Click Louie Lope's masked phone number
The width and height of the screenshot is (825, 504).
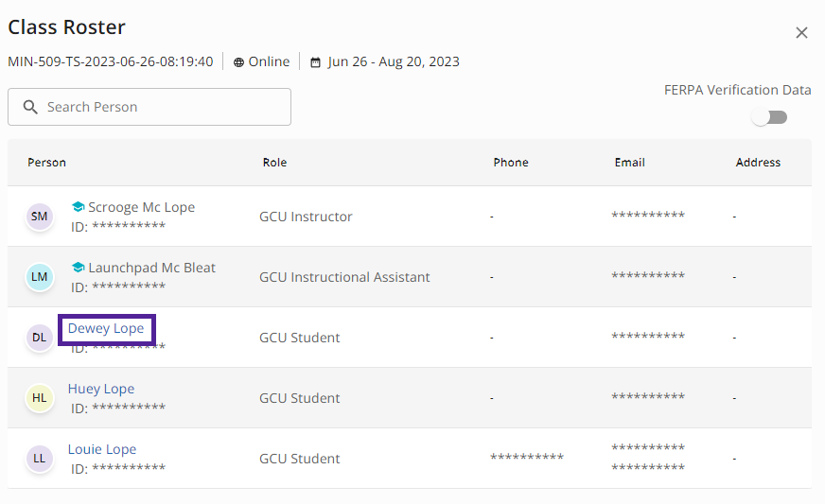pos(527,457)
